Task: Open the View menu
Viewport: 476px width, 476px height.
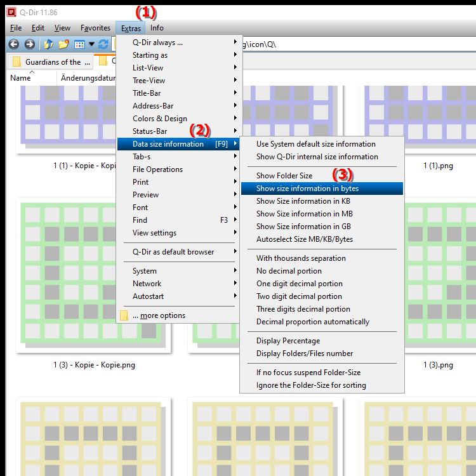Action: (62, 28)
